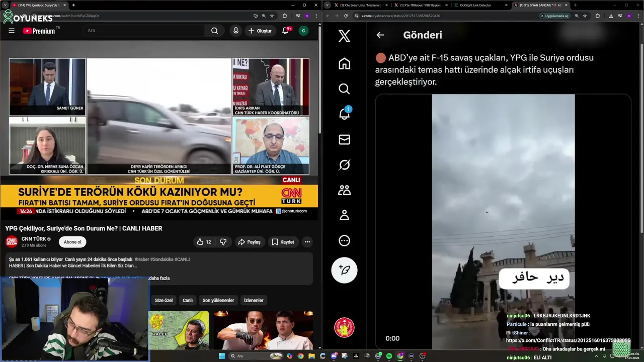Expand description with 'daha fazla'
The height and width of the screenshot is (362, 644).
point(159,278)
